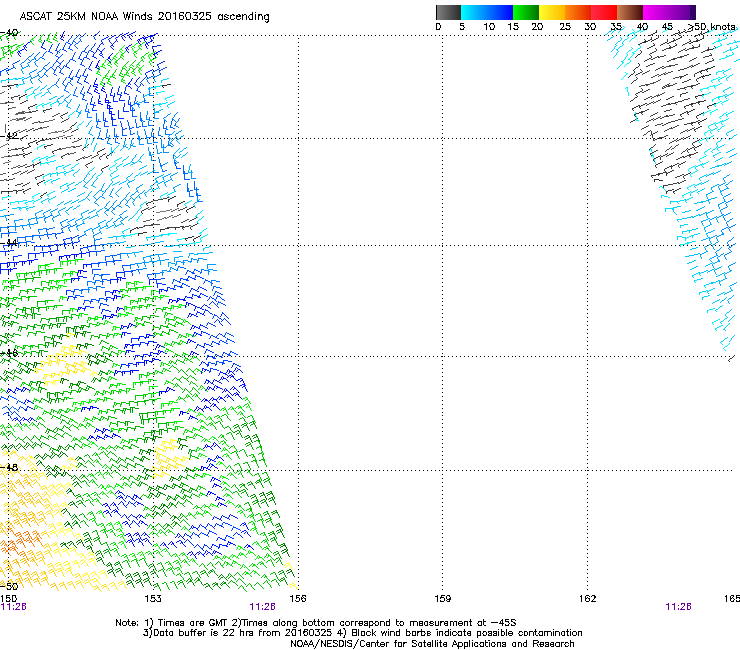
Task: Select the orange 25–30 knot color segment
Action: click(x=578, y=12)
